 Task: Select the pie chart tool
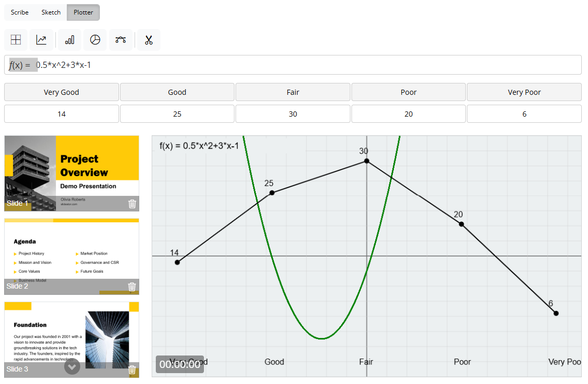pos(95,40)
